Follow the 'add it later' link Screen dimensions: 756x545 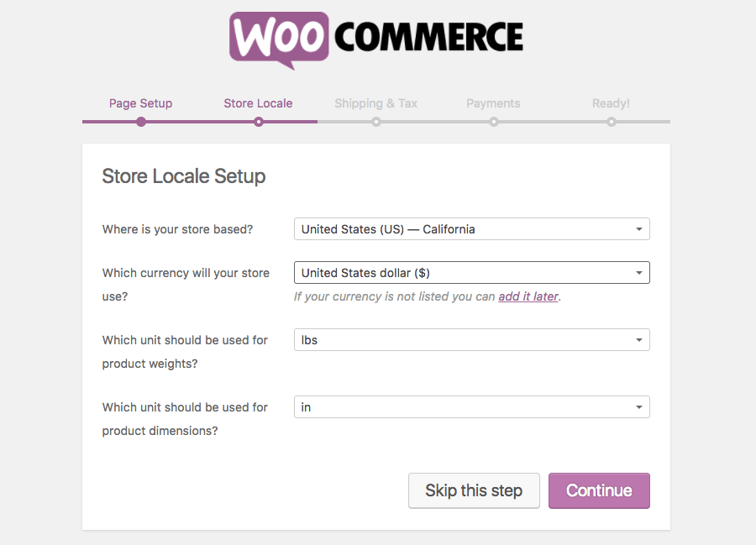(528, 296)
